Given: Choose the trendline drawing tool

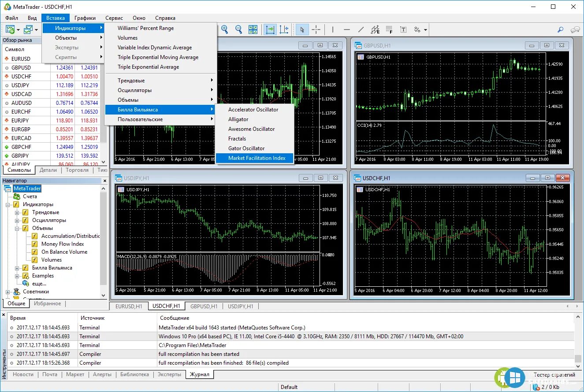Looking at the screenshot, I should 361,30.
